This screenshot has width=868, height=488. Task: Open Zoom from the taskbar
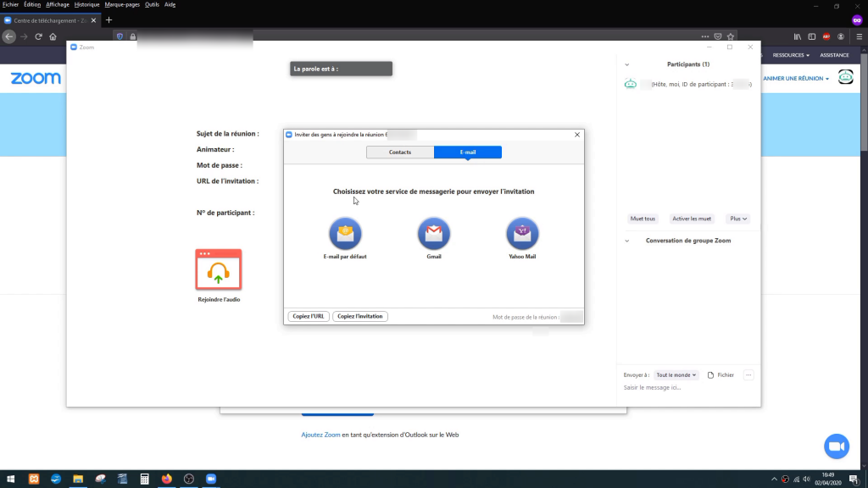(211, 479)
